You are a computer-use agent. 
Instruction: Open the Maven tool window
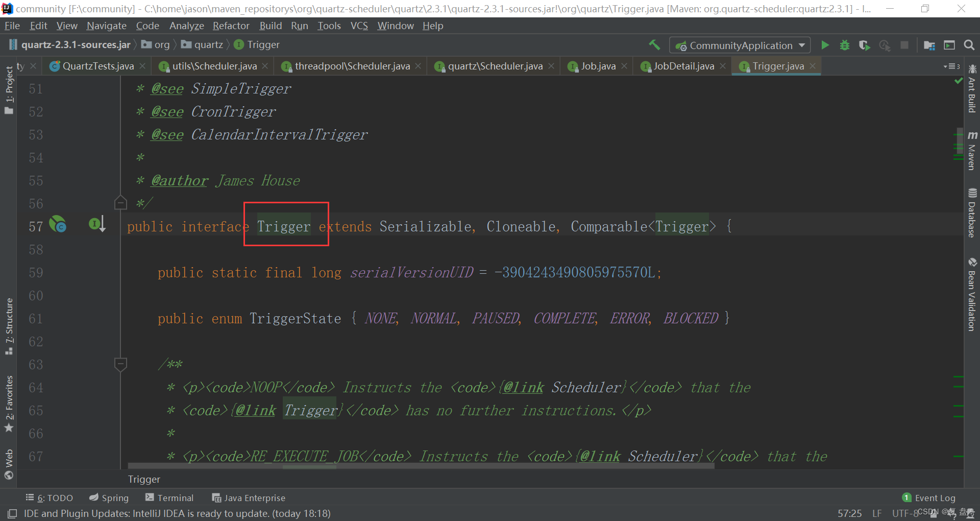972,150
